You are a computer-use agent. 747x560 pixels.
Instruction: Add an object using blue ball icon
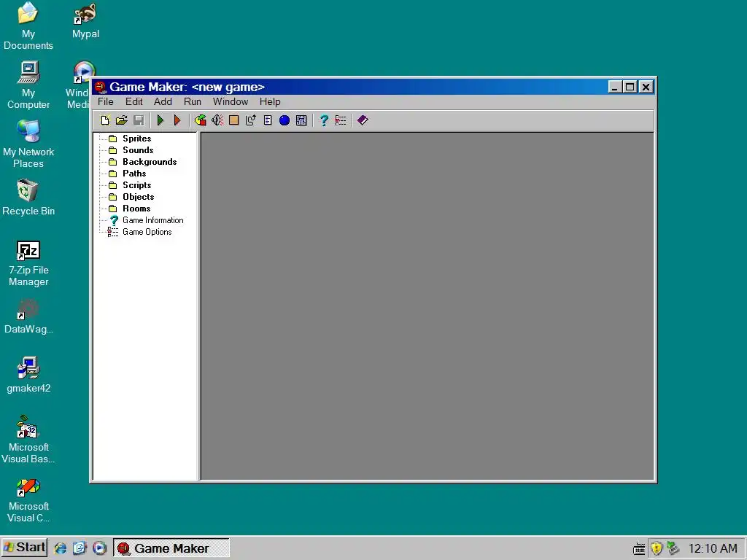pos(285,120)
